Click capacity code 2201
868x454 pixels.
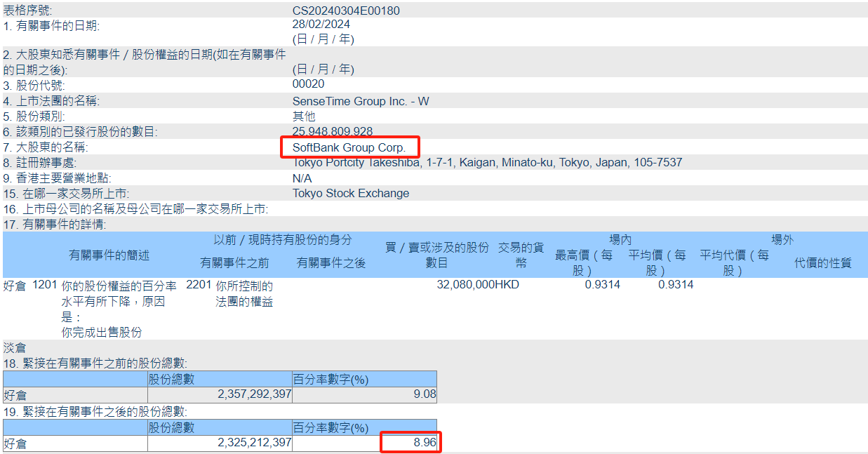click(x=198, y=285)
